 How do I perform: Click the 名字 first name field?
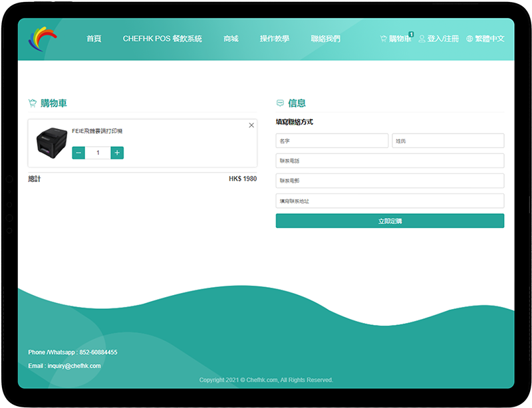pos(332,141)
